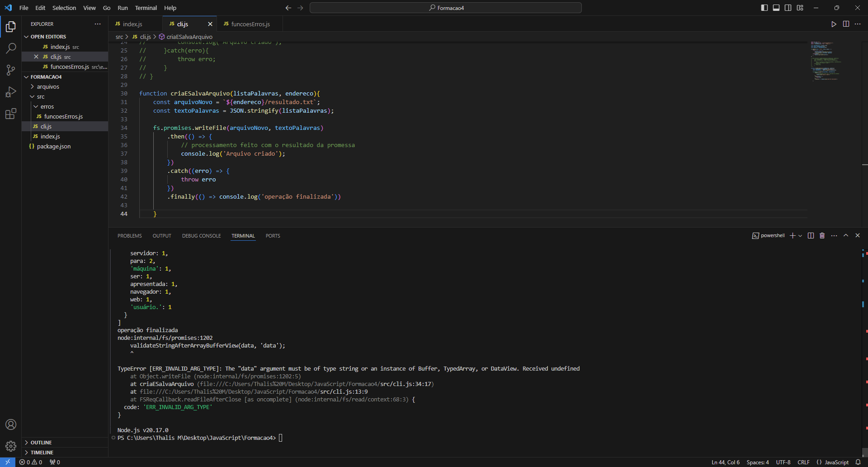
Task: Click the code minimap preview
Action: tap(826, 61)
